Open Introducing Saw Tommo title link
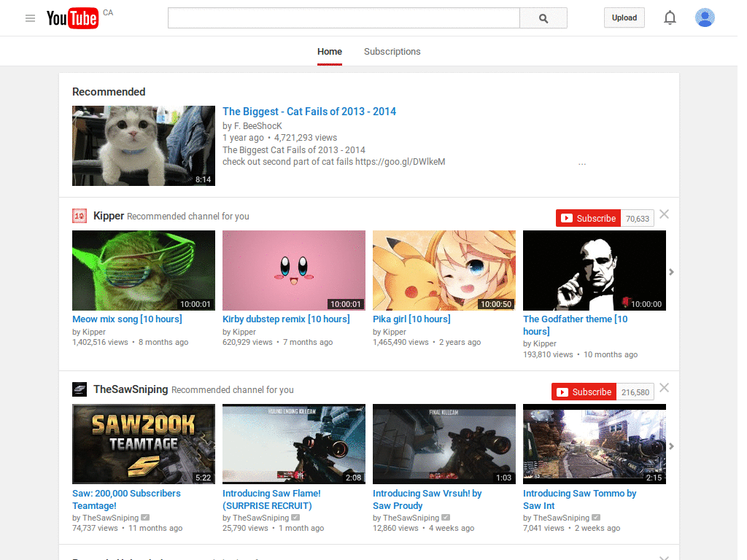This screenshot has height=560, width=747. tap(580, 499)
